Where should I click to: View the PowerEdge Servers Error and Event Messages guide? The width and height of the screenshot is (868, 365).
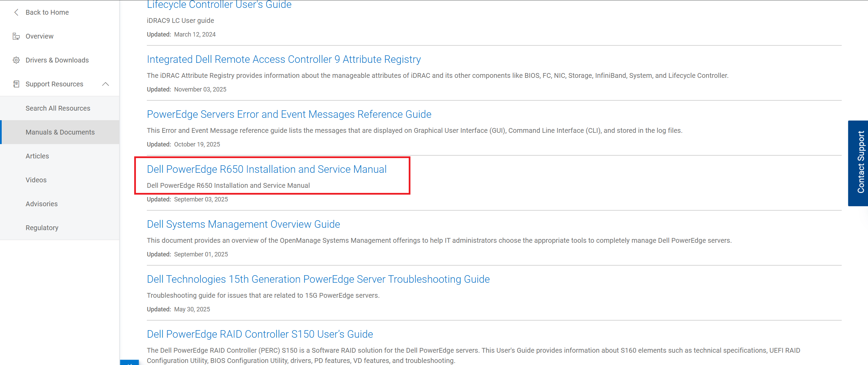click(x=289, y=114)
